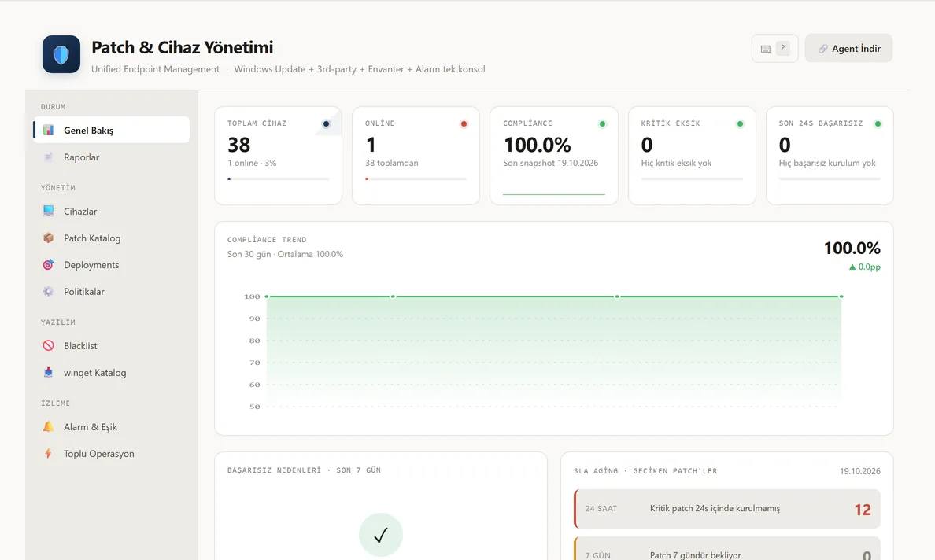Click the Online card progress bar

pyautogui.click(x=416, y=179)
